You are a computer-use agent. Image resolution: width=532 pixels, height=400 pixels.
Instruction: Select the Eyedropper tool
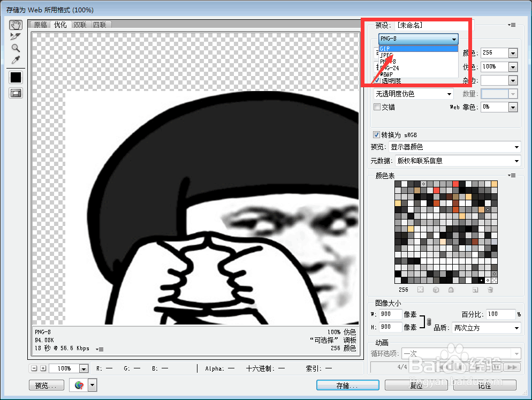[x=16, y=60]
